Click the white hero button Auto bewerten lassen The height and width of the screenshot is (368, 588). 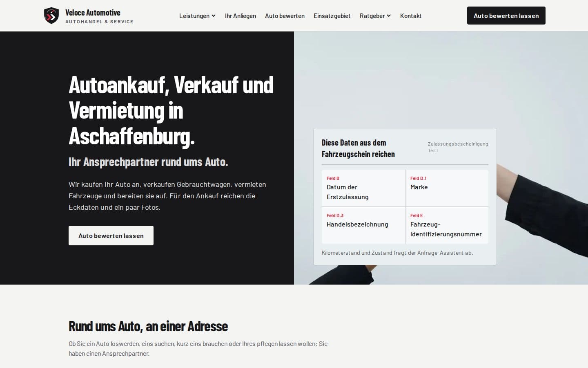click(x=111, y=236)
